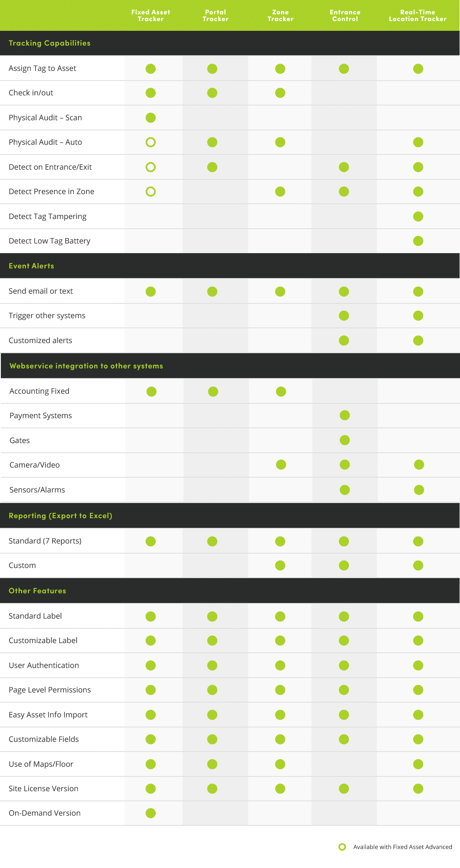Screen dimensions: 460x868
Task: Select the Fixed Asset Tracker column header
Action: (x=151, y=16)
